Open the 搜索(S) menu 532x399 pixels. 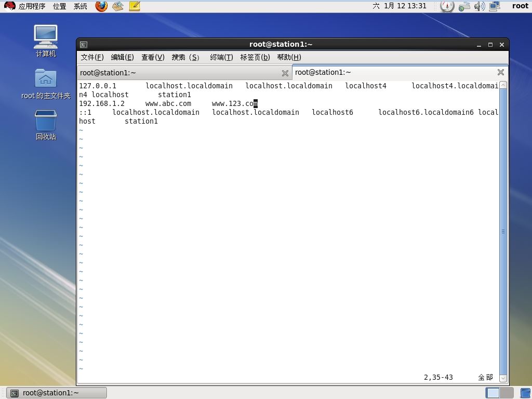[x=185, y=57]
